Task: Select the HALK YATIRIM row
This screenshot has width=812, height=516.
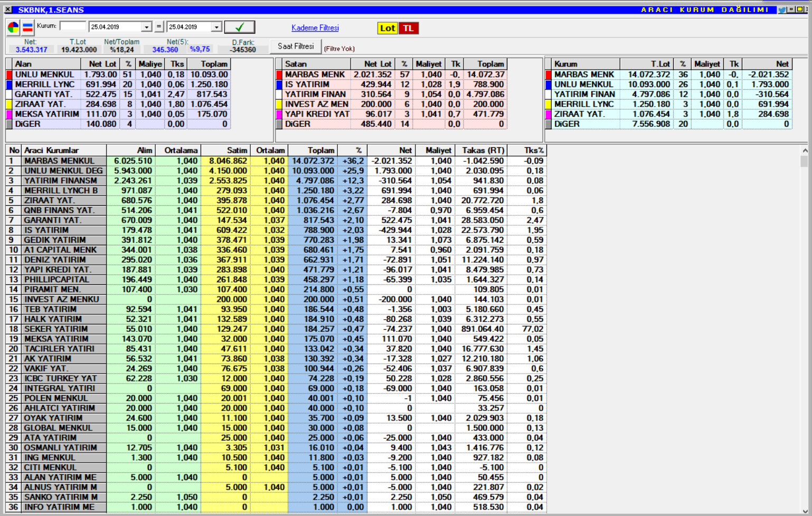Action: tap(276, 319)
